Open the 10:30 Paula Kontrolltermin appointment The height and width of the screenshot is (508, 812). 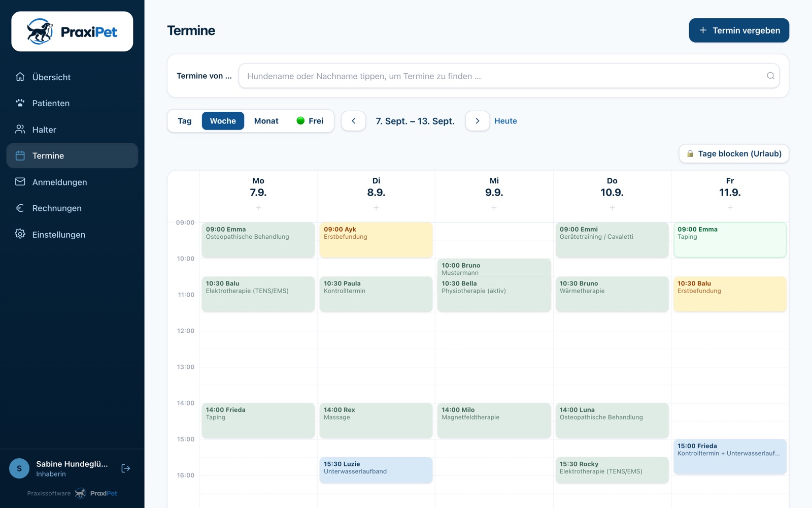tap(376, 294)
